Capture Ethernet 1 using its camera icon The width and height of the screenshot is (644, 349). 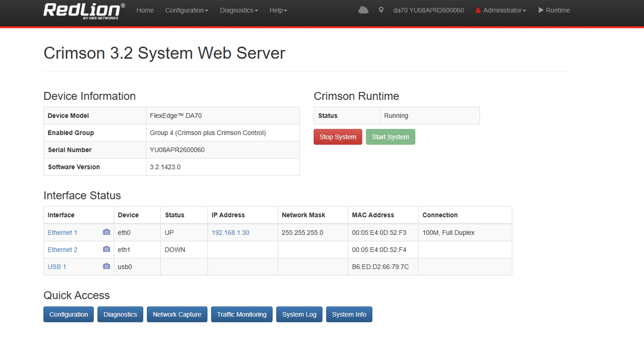pos(106,232)
